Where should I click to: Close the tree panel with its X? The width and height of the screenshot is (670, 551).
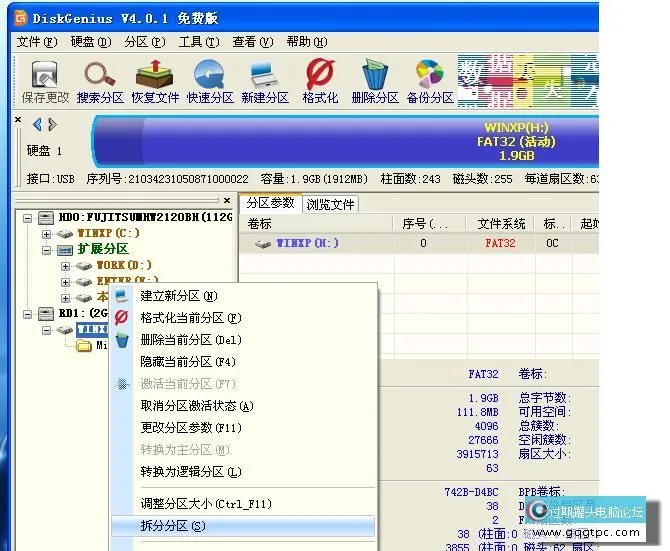point(227,200)
